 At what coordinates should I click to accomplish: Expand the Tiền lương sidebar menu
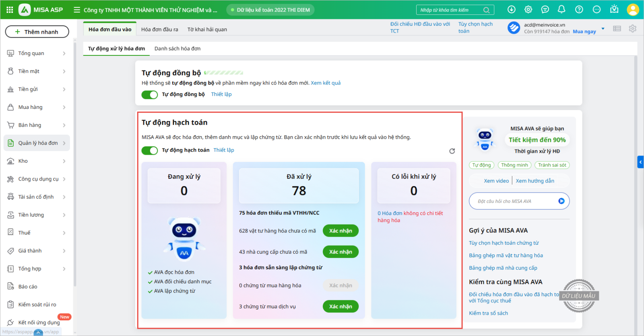(x=36, y=215)
